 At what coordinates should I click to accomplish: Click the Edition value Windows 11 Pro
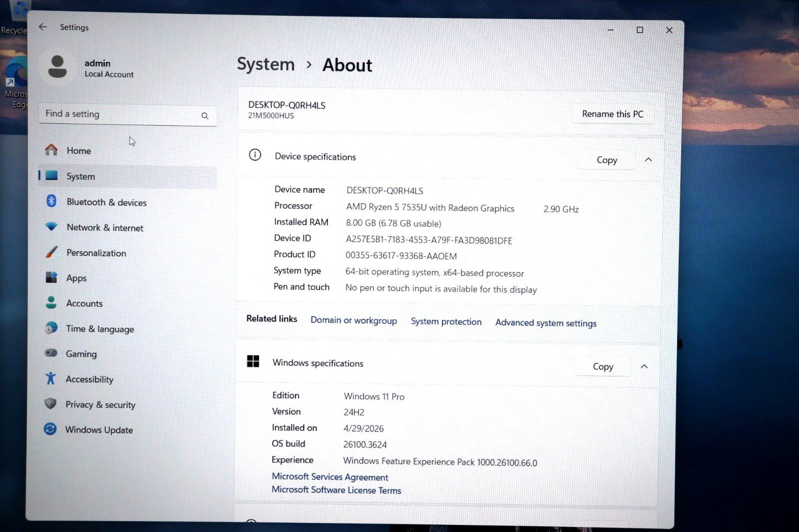pos(374,396)
